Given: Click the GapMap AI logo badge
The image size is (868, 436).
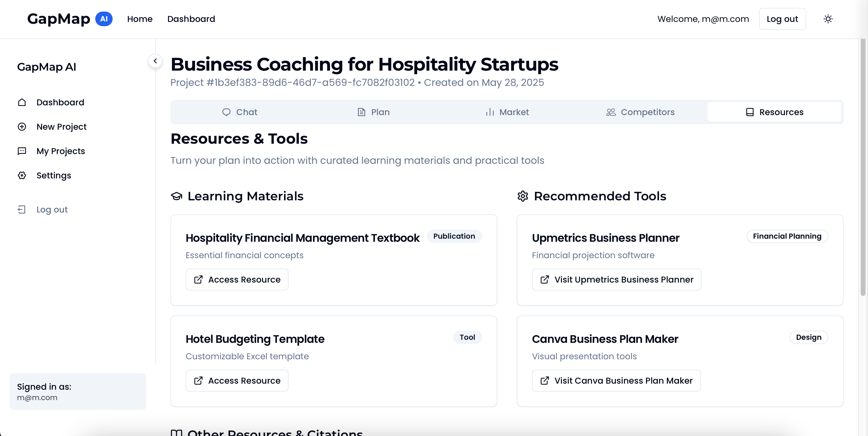Looking at the screenshot, I should pyautogui.click(x=104, y=19).
